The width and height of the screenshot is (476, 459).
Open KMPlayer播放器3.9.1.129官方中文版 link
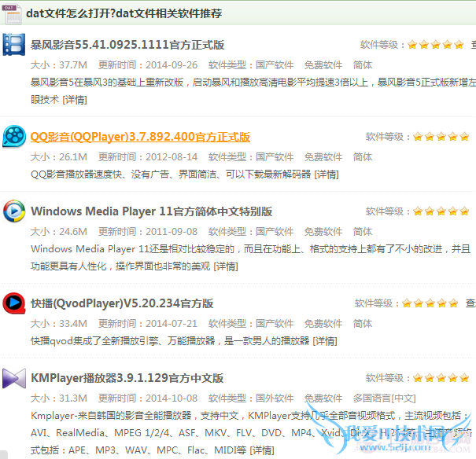(x=127, y=378)
